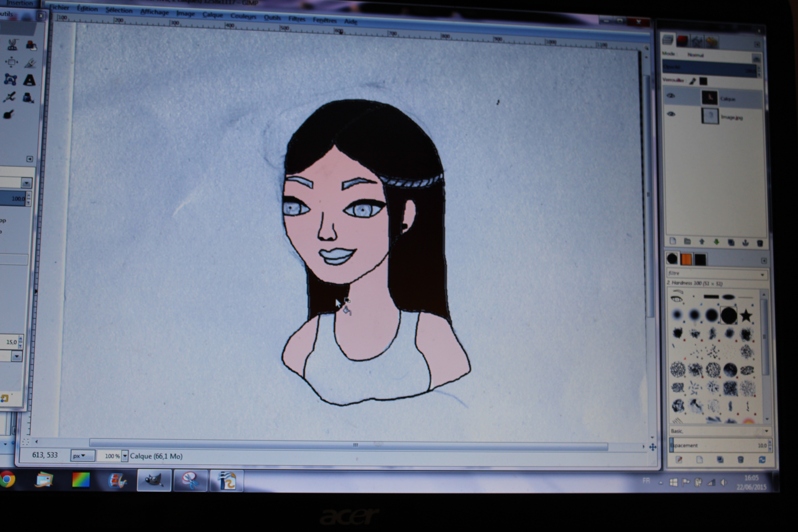Open the Couleurs menu

click(243, 16)
